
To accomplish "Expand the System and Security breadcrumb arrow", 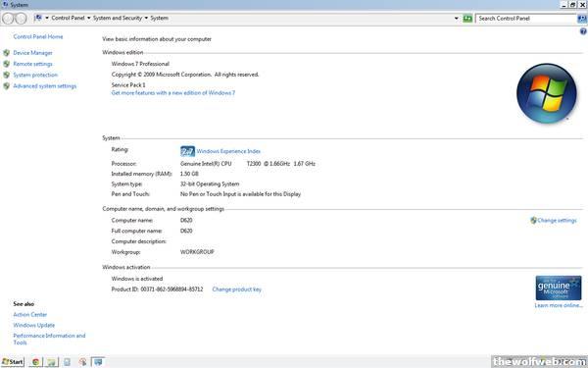I will (x=146, y=18).
